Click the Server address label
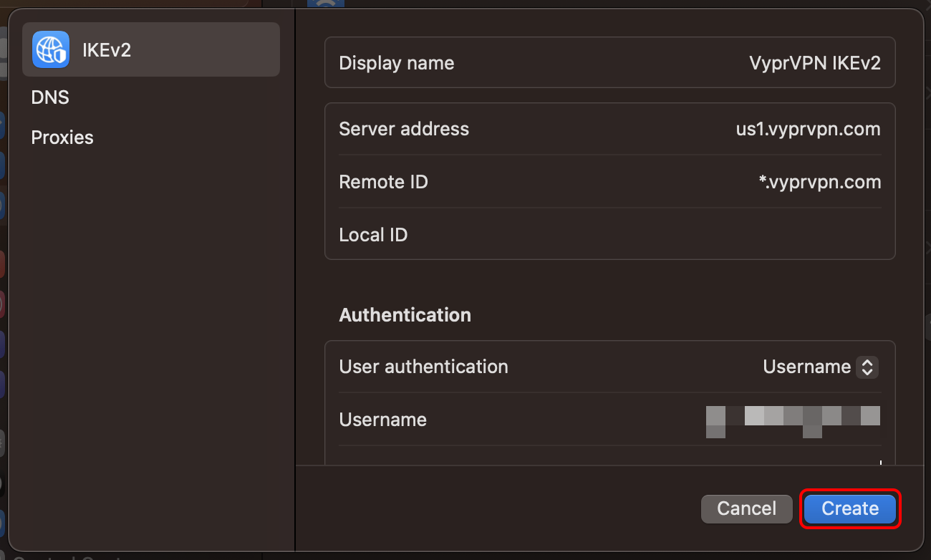The width and height of the screenshot is (931, 560). pos(404,130)
